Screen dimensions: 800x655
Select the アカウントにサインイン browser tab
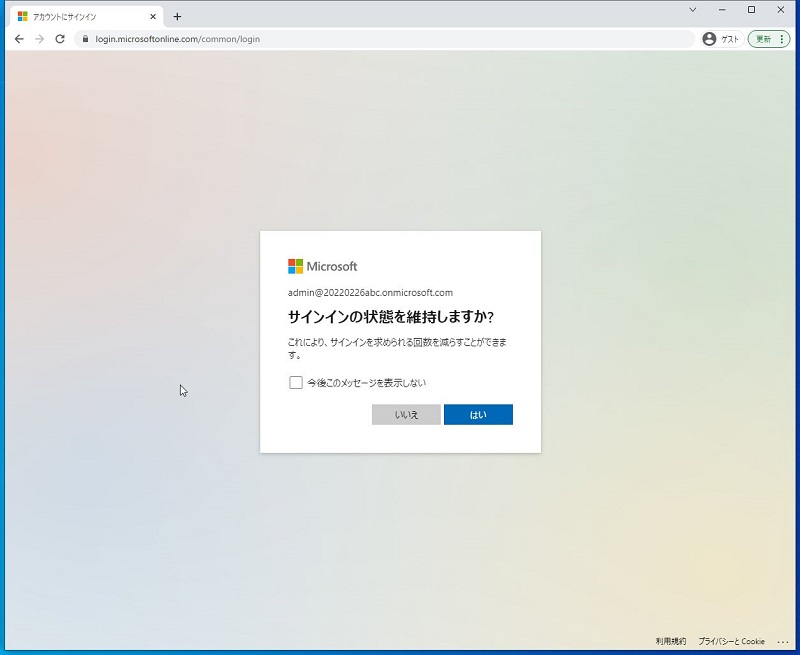tap(87, 17)
